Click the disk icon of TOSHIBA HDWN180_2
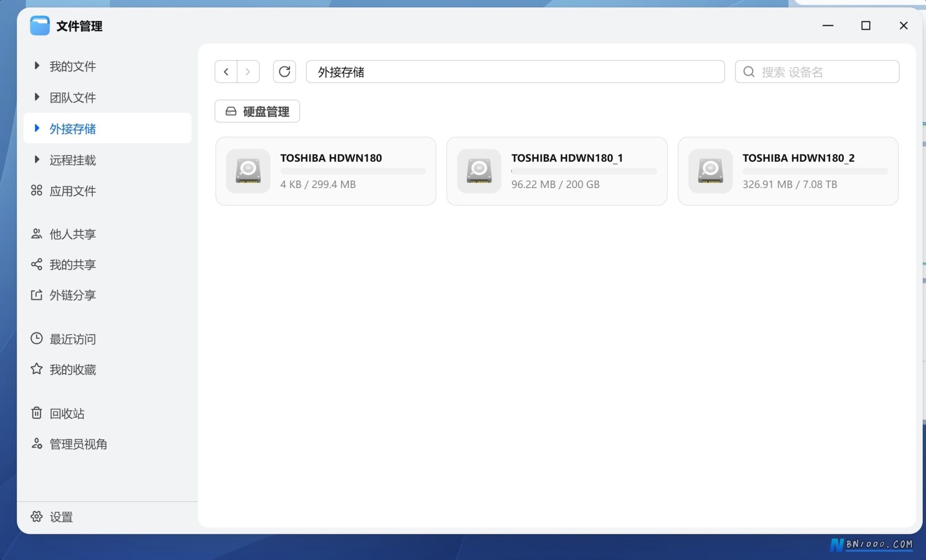This screenshot has width=926, height=560. pyautogui.click(x=711, y=171)
